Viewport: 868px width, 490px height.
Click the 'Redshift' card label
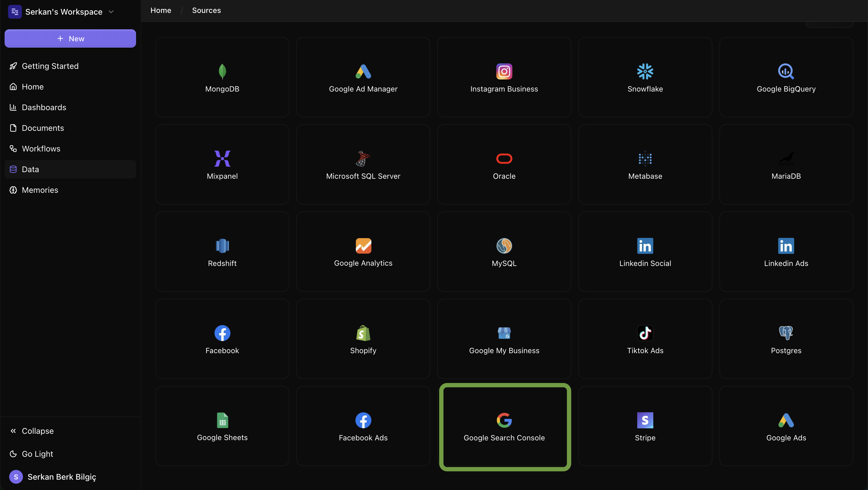click(222, 263)
